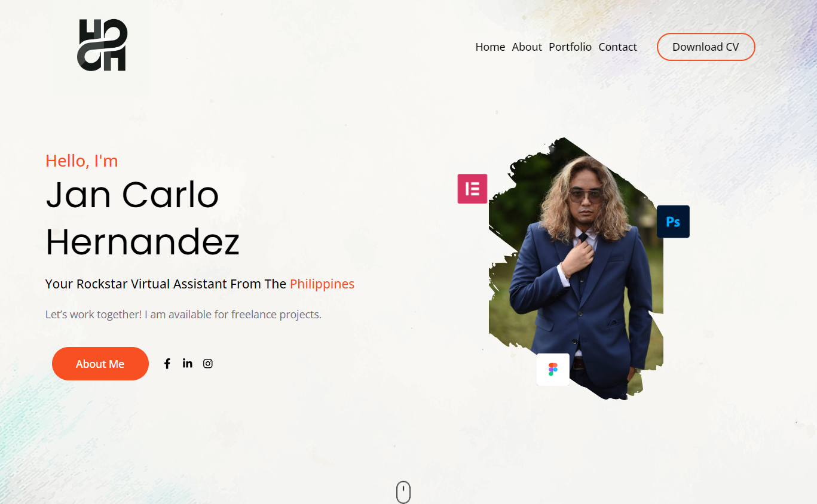Click the Figma badge icon
The width and height of the screenshot is (817, 504).
(553, 370)
